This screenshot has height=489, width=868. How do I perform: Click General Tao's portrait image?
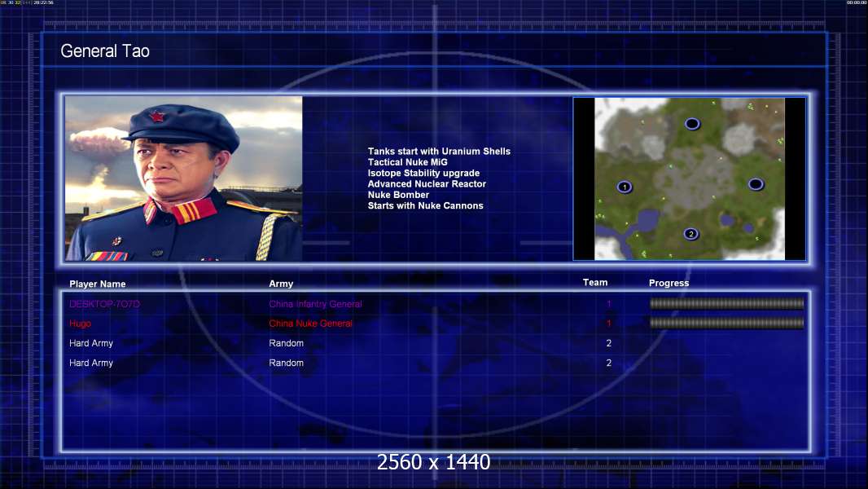coord(183,178)
